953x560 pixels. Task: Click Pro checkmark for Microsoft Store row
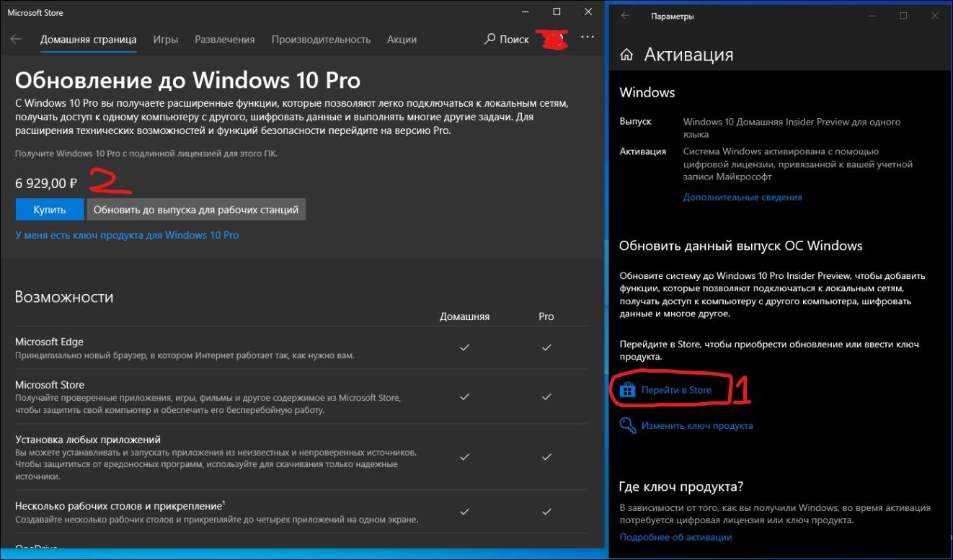(x=546, y=396)
